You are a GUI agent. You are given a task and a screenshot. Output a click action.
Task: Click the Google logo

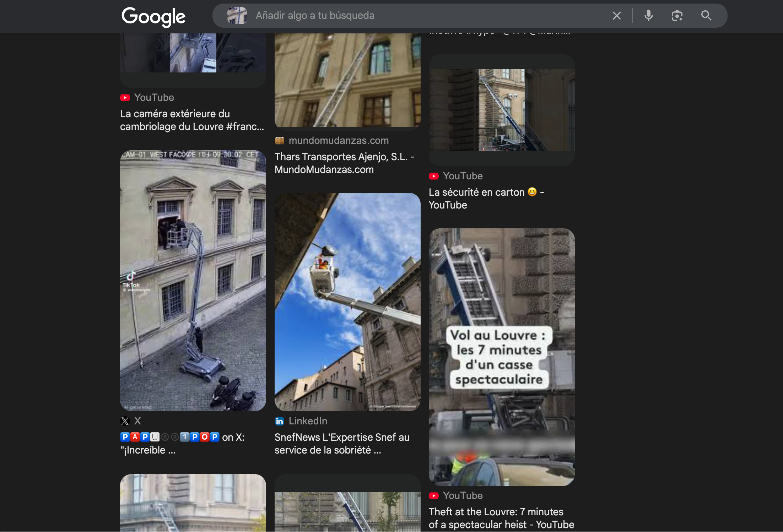(x=153, y=16)
